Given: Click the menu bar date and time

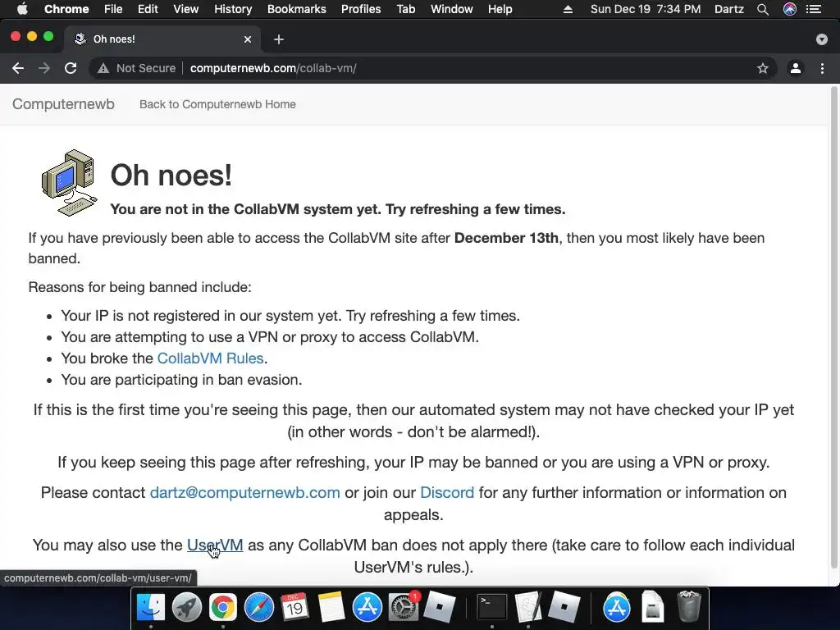Looking at the screenshot, I should (x=646, y=9).
